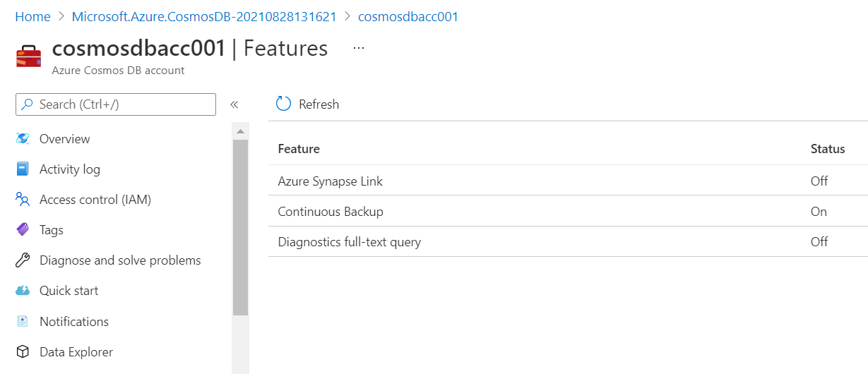Collapse the sidebar with double chevron
This screenshot has width=868, height=374.
click(234, 104)
